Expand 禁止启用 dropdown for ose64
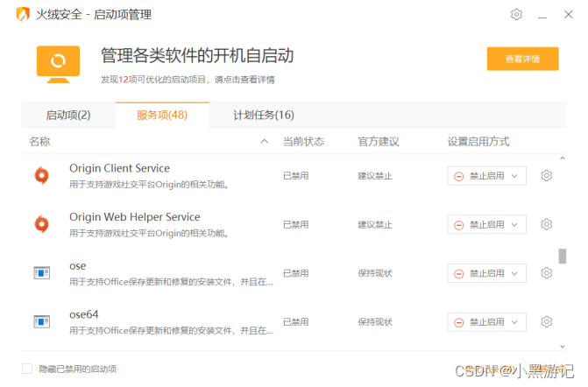 [486, 322]
